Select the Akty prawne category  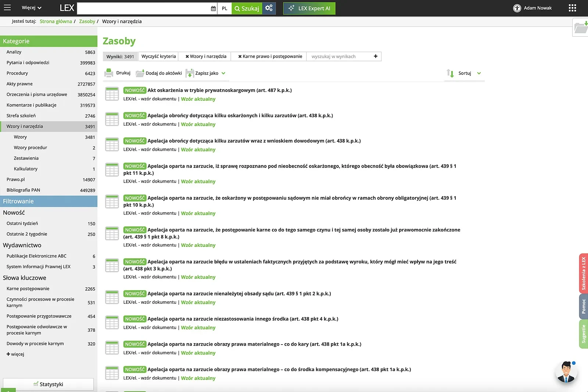tap(49, 84)
